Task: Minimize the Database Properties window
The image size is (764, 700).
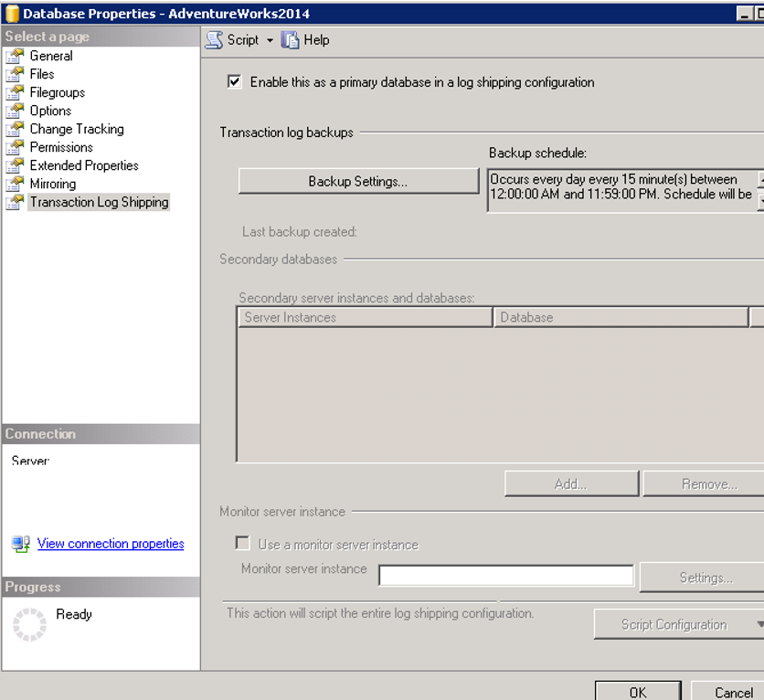Action: (x=745, y=14)
